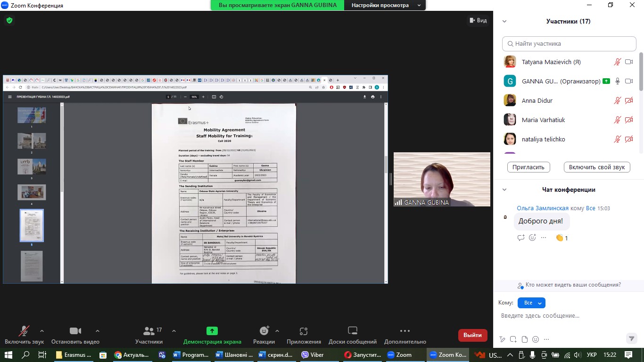Unmute microphone with Включить звук
This screenshot has width=644, height=362.
24,331
